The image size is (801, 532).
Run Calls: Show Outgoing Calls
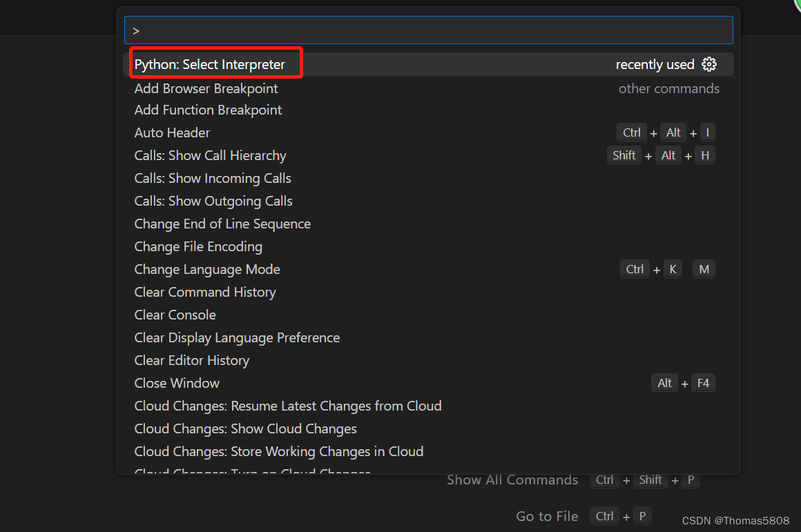pos(213,201)
